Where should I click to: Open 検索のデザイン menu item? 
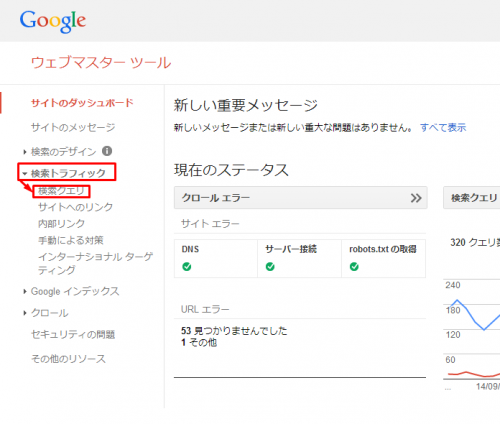click(x=63, y=152)
